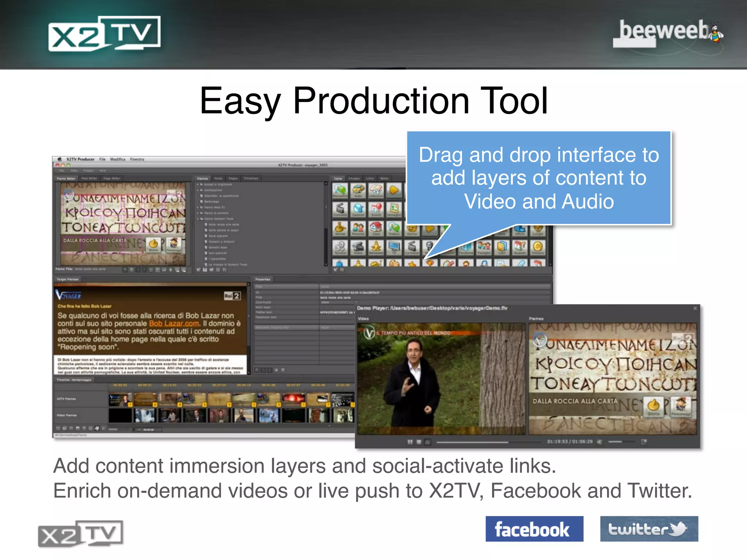Choose the Letteratura book icon
The height and width of the screenshot is (560, 747).
(x=376, y=191)
